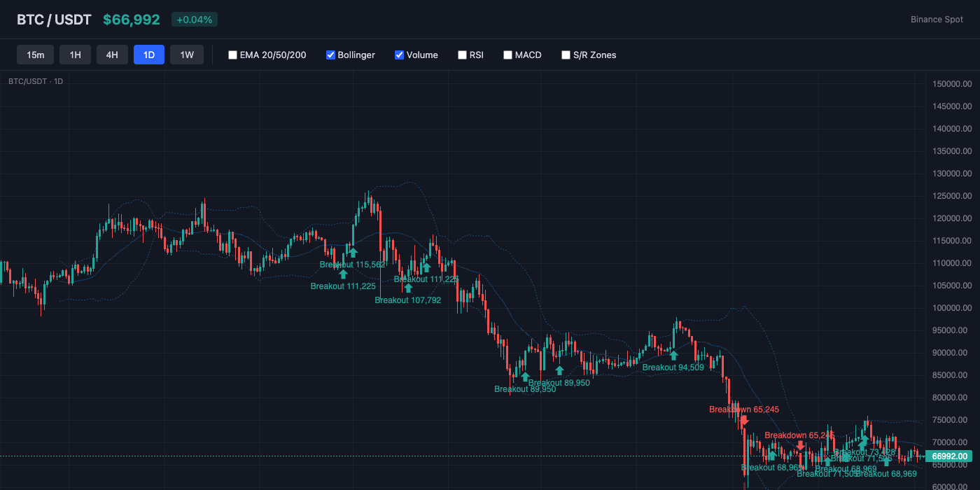980x490 pixels.
Task: Click the Breakout 107,792 marker
Action: [x=408, y=288]
